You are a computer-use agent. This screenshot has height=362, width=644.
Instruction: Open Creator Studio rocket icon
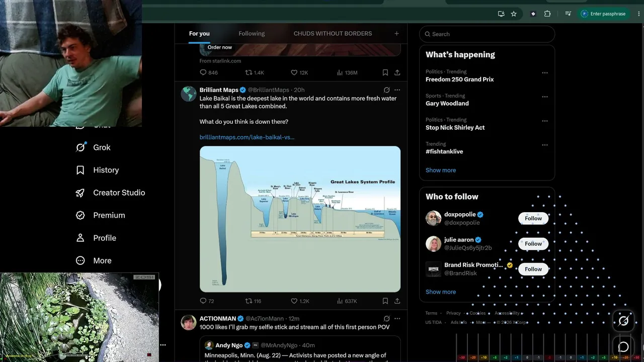point(80,193)
